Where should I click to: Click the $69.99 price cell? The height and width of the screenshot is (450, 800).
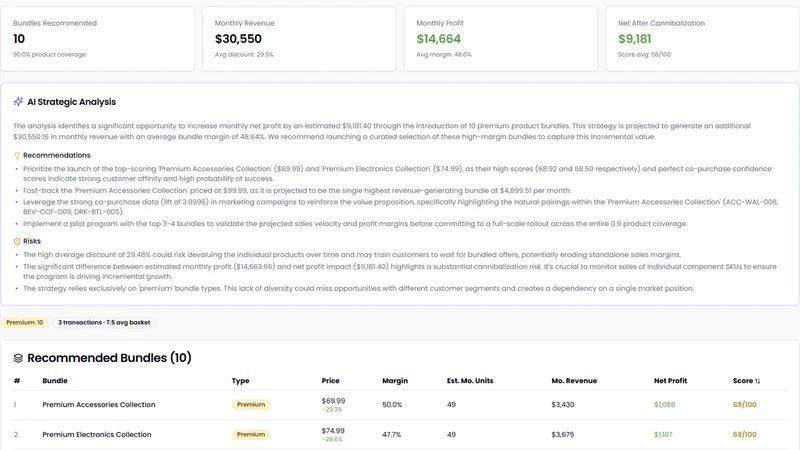click(x=333, y=401)
